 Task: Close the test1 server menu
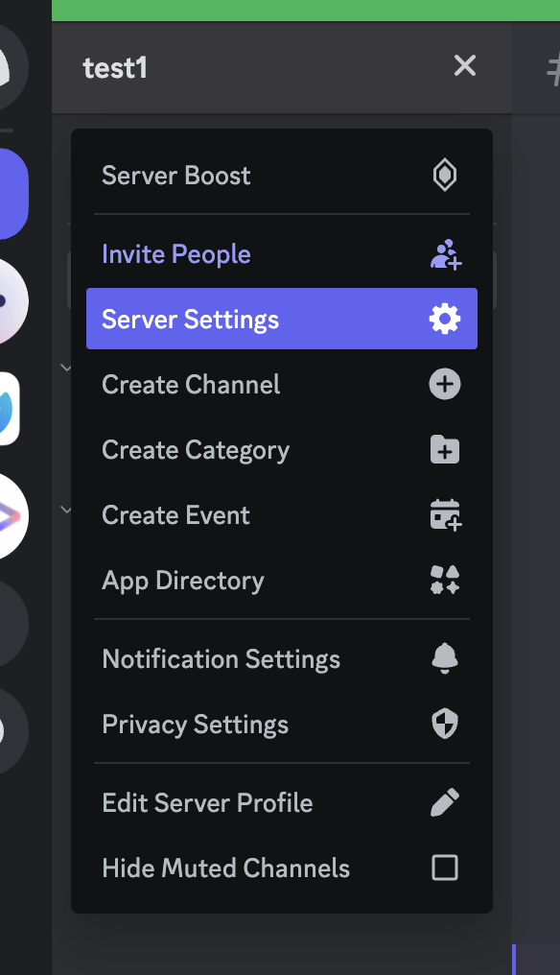pyautogui.click(x=465, y=66)
